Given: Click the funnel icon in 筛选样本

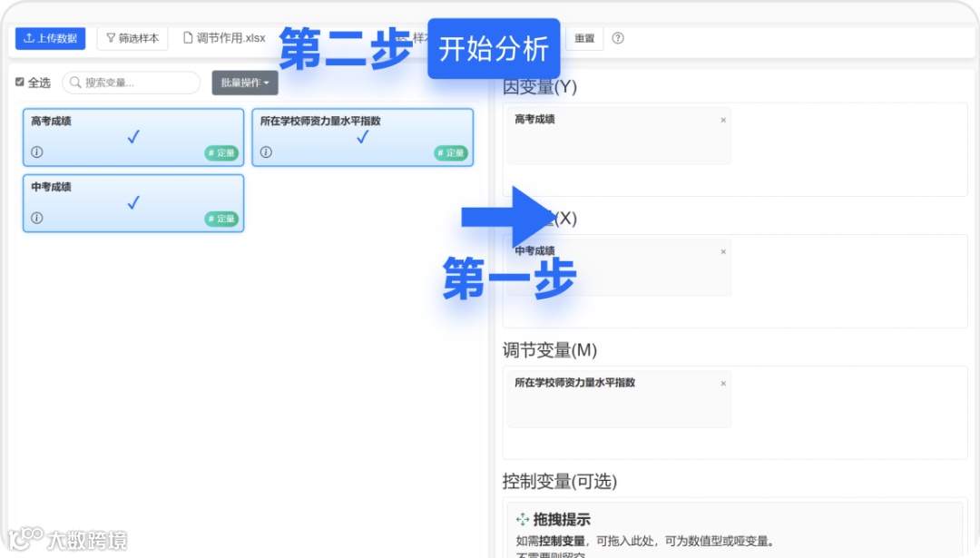Looking at the screenshot, I should pyautogui.click(x=111, y=38).
